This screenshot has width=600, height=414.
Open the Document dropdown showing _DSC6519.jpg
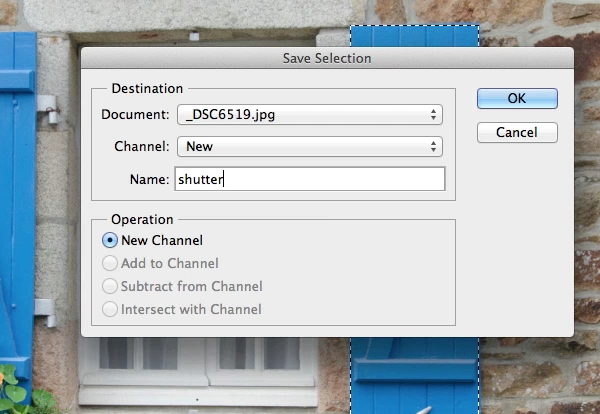point(309,114)
